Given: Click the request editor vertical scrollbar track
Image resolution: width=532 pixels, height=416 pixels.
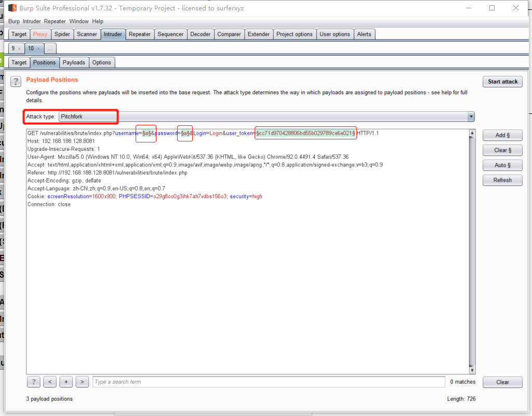Looking at the screenshot, I should [472, 251].
